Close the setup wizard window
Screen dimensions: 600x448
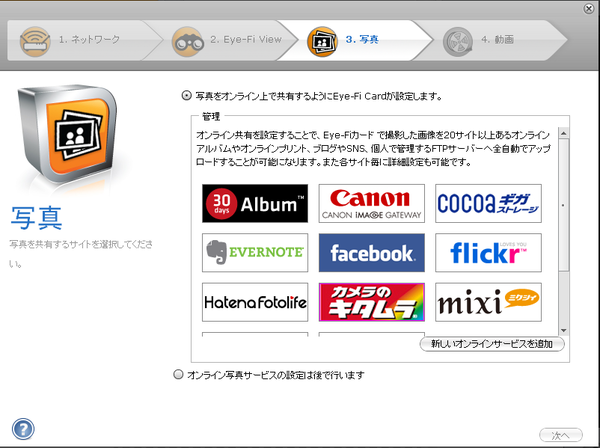coord(589,9)
